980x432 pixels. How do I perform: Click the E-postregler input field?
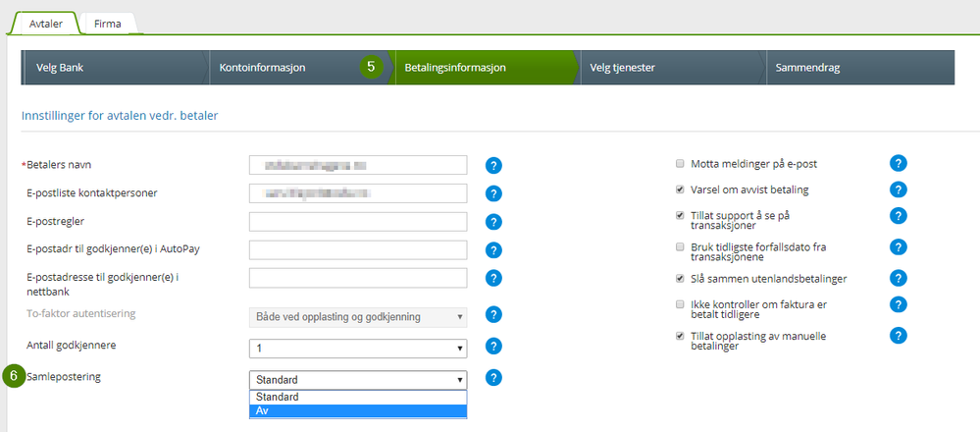pos(358,222)
